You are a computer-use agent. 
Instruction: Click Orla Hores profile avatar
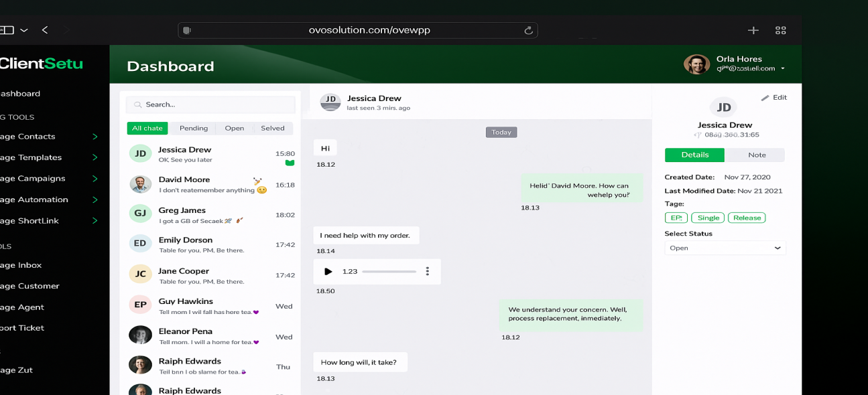696,64
